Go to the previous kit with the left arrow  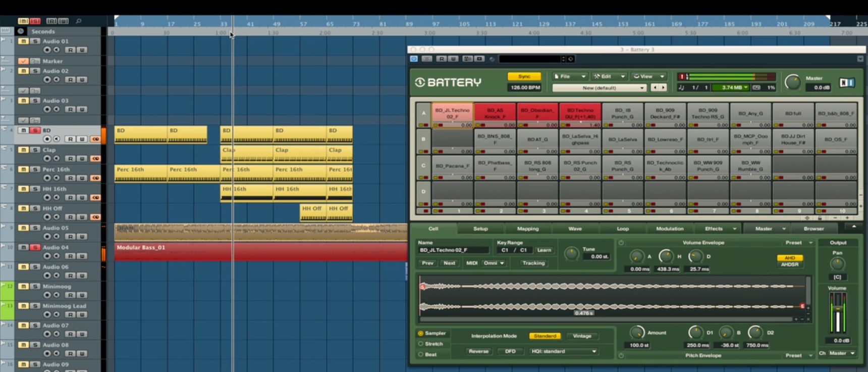pos(655,87)
